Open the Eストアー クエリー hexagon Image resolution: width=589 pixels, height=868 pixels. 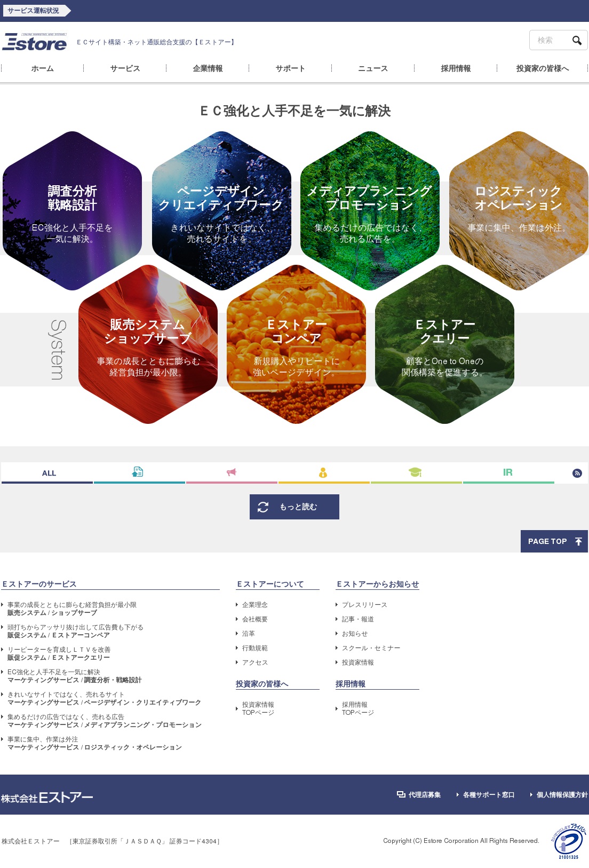click(x=444, y=344)
